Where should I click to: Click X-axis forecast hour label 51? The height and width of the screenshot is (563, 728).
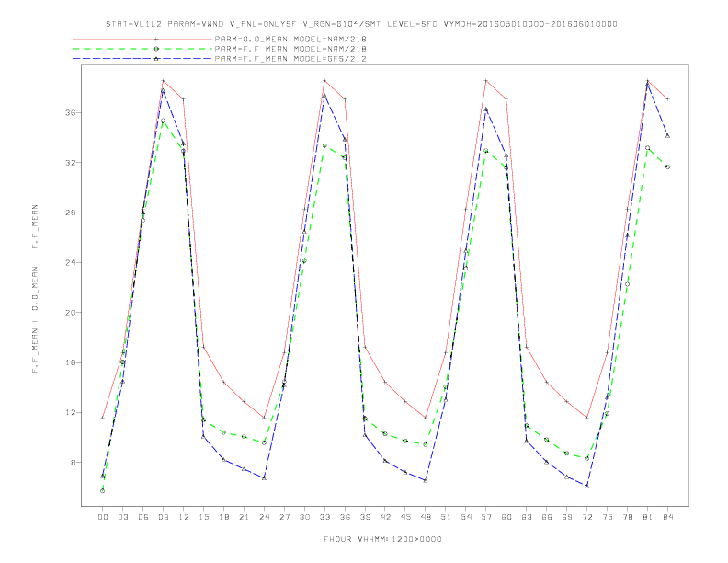446,517
